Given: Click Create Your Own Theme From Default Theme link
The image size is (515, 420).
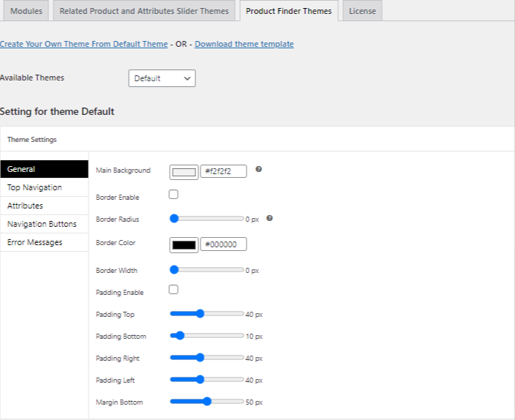Looking at the screenshot, I should tap(83, 44).
